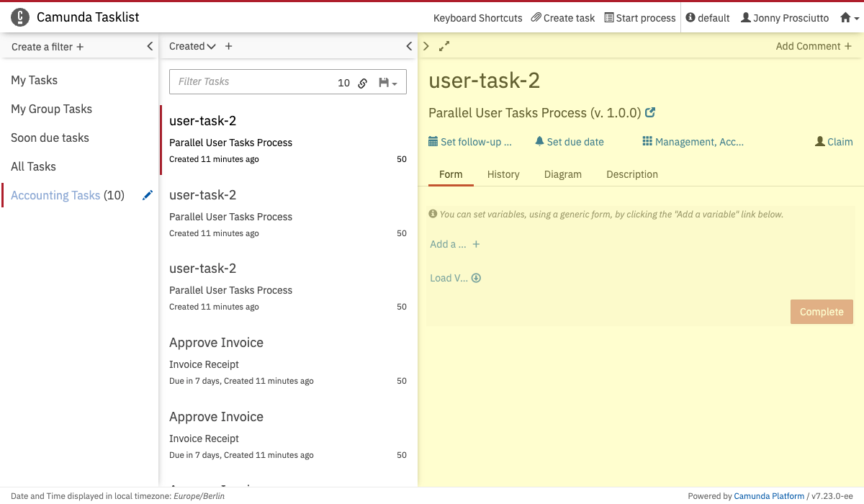Open process definition external link icon
This screenshot has width=864, height=504.
tap(650, 112)
